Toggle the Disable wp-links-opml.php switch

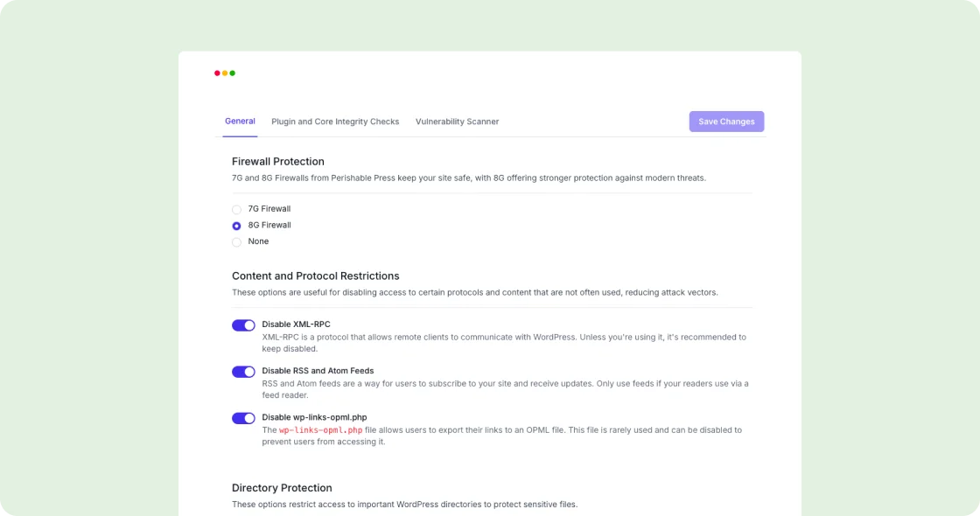[x=243, y=418]
